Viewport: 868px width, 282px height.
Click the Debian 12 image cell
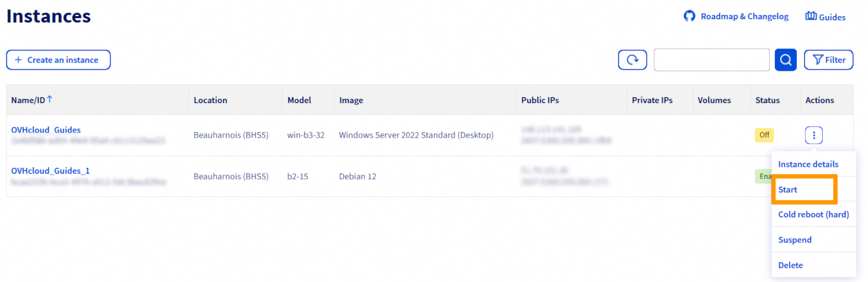coord(358,177)
